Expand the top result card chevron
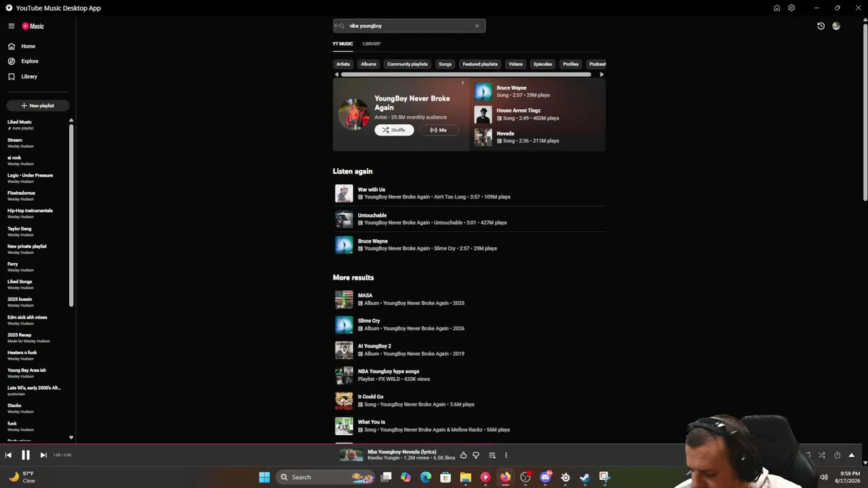Image resolution: width=868 pixels, height=488 pixels. coord(462,83)
